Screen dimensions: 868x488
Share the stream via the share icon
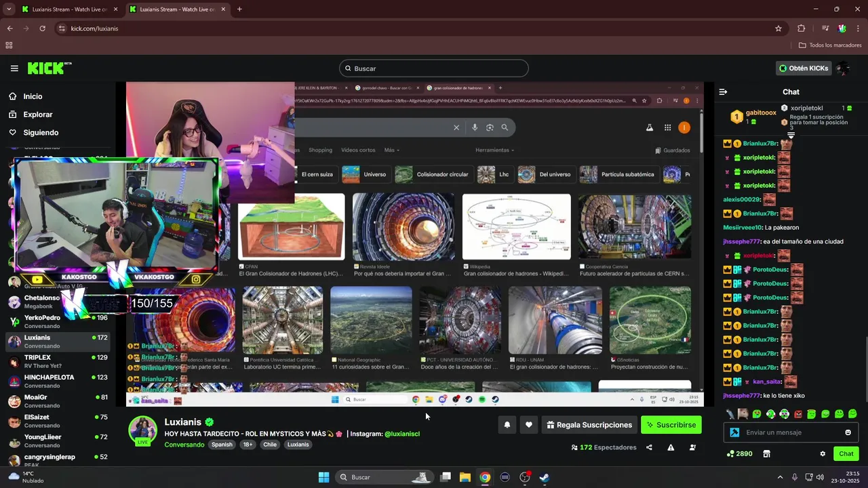click(x=649, y=447)
